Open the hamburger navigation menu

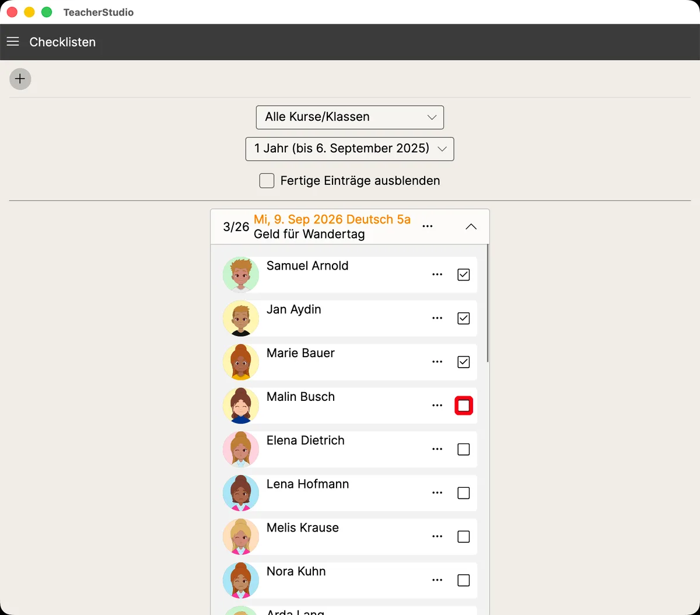pyautogui.click(x=13, y=42)
